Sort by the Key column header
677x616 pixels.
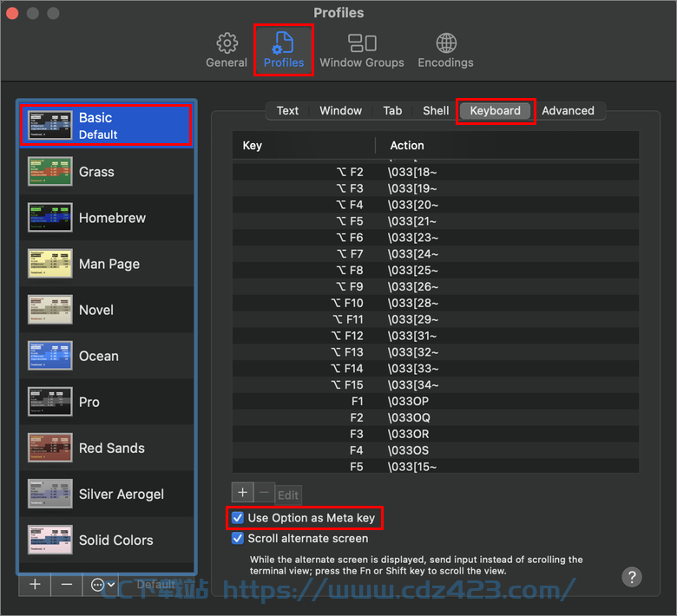tap(304, 146)
